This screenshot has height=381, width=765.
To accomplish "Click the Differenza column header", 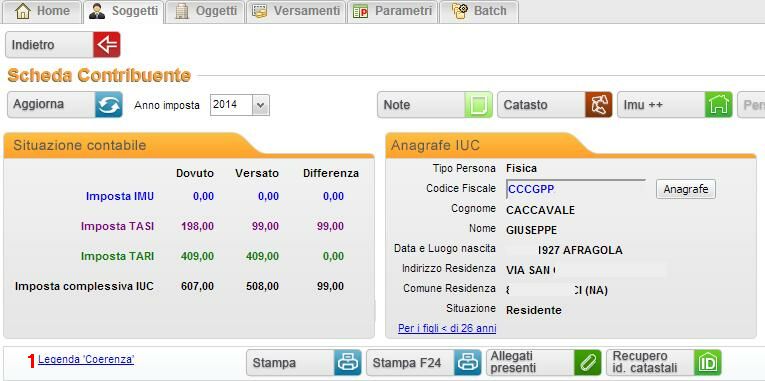I will point(331,173).
